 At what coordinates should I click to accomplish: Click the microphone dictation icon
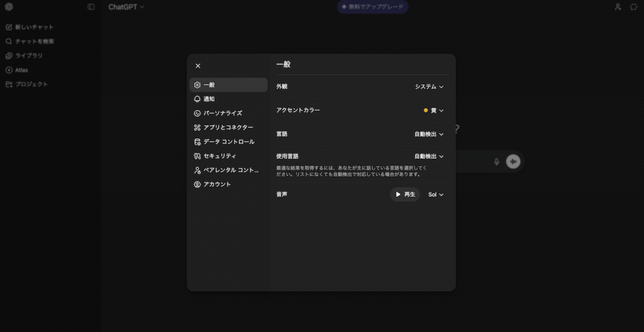(x=496, y=162)
